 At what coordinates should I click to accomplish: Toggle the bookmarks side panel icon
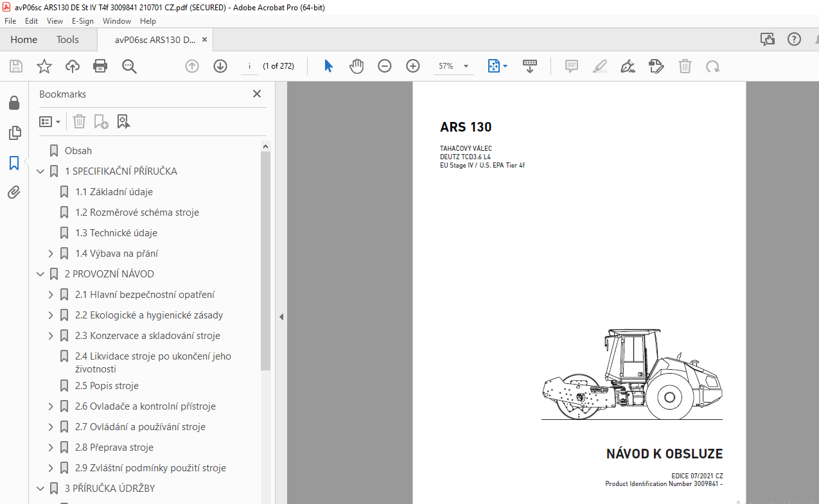(14, 162)
